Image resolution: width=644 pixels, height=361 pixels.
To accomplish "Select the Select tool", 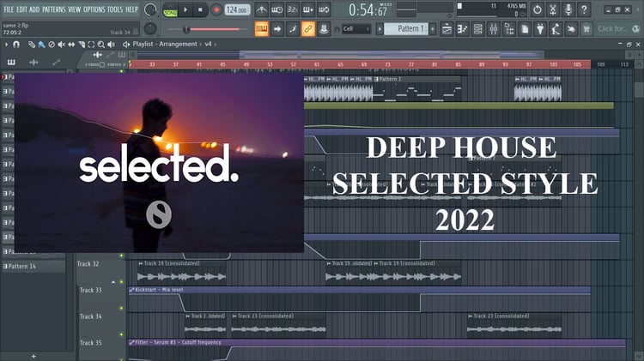I will point(91,45).
